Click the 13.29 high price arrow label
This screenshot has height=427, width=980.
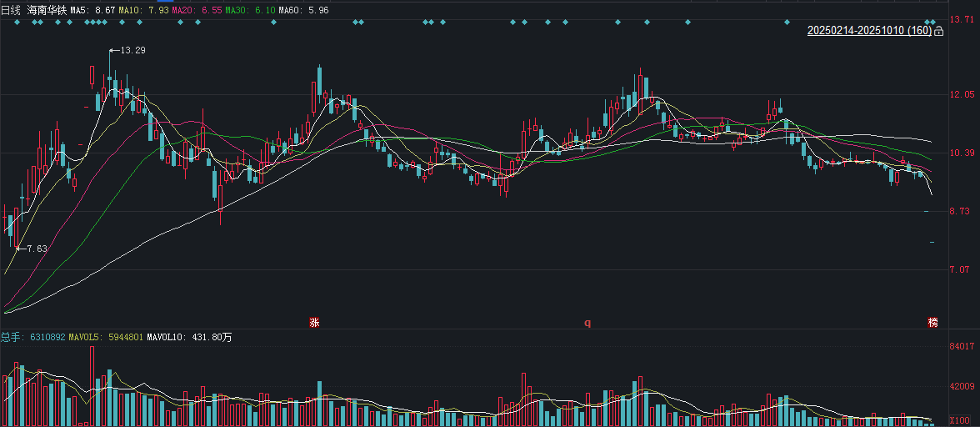(x=127, y=51)
